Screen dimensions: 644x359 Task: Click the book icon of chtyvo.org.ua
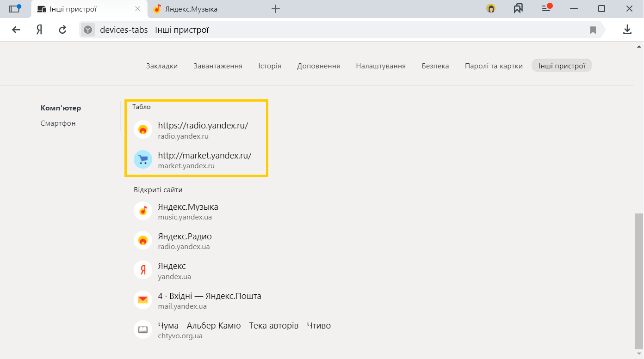coord(143,329)
